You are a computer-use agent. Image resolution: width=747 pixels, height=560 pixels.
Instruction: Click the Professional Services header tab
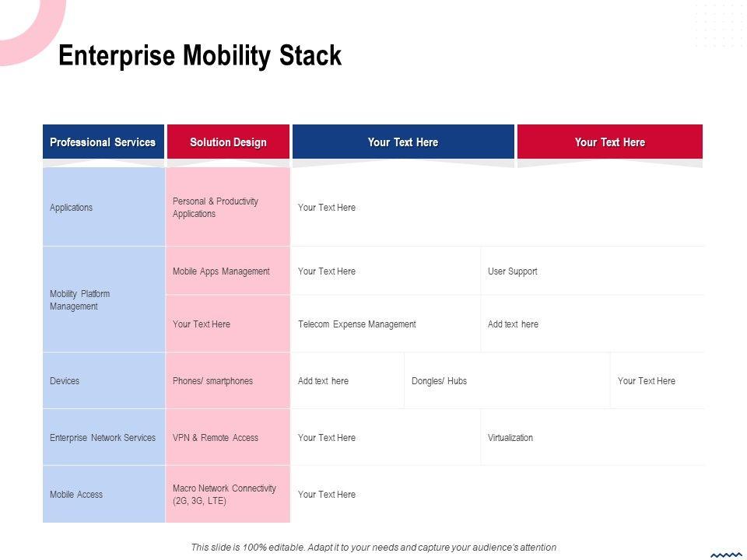pos(103,142)
